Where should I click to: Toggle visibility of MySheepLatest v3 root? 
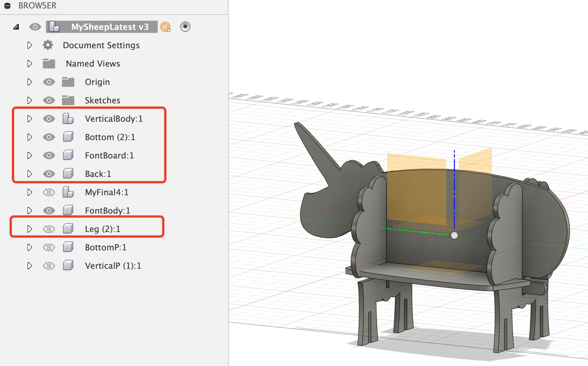click(35, 27)
